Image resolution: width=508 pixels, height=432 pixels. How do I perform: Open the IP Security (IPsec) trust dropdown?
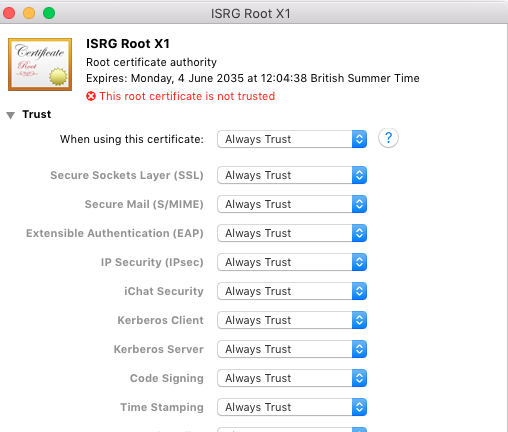(292, 262)
